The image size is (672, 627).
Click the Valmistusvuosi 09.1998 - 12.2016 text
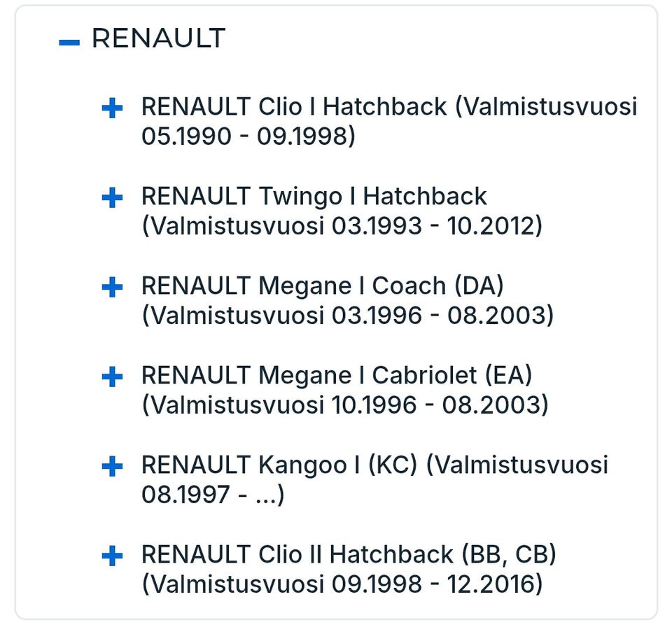(x=342, y=584)
